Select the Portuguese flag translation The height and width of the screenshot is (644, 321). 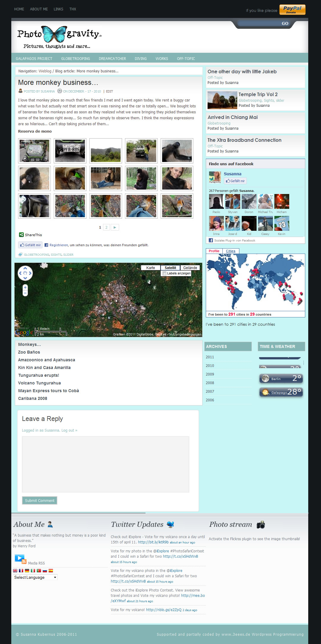(x=39, y=570)
